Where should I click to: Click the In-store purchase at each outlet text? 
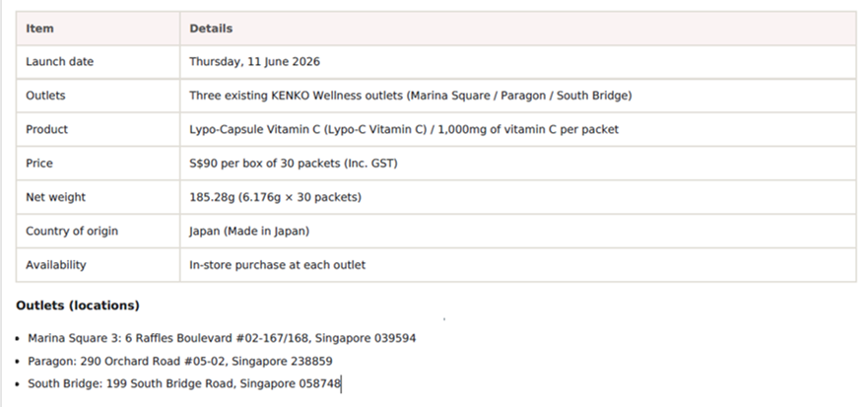pos(277,265)
